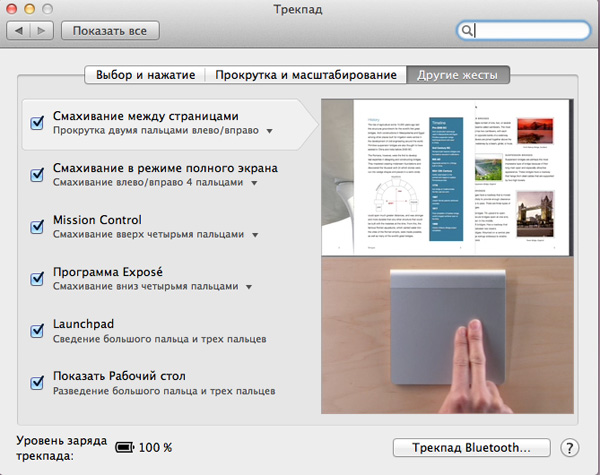Uncheck Смахивание между страницами checkbox
Viewport: 600px width, 475px height.
(x=37, y=123)
